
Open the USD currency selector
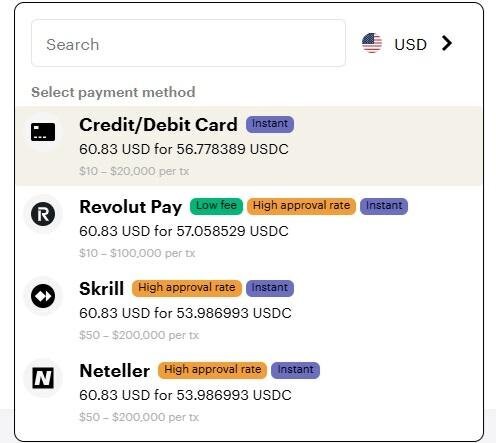pyautogui.click(x=407, y=43)
